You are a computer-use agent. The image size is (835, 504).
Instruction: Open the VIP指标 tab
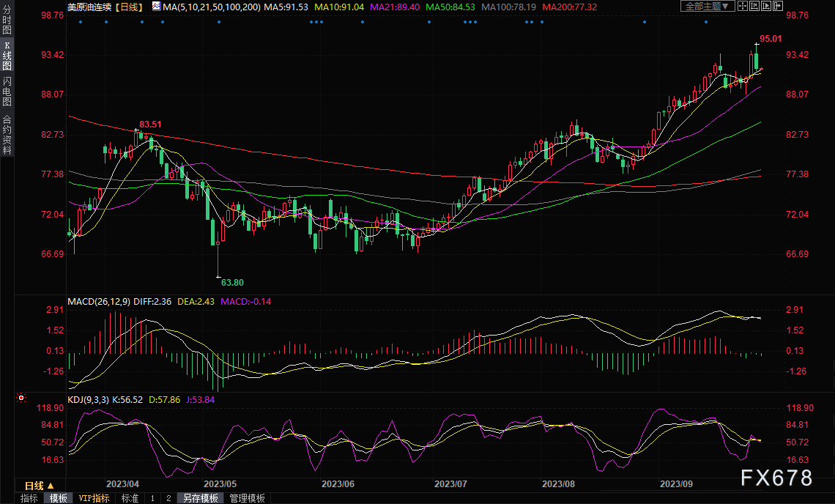(x=94, y=498)
